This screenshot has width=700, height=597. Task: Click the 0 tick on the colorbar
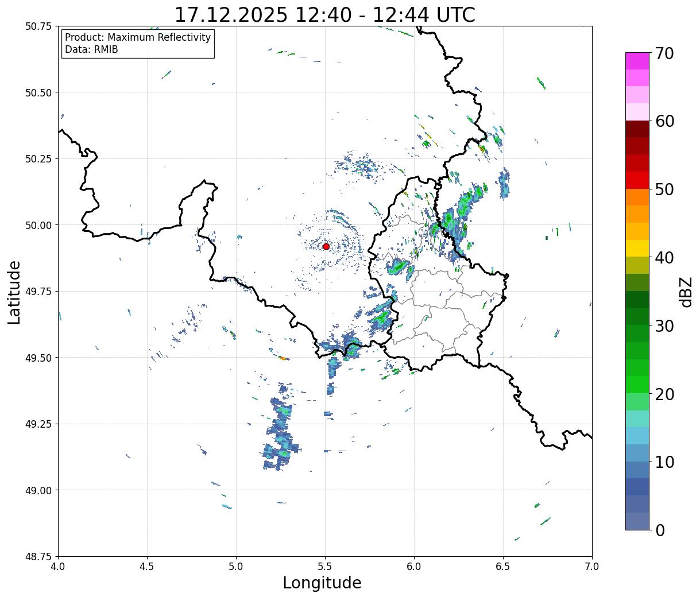(660, 530)
